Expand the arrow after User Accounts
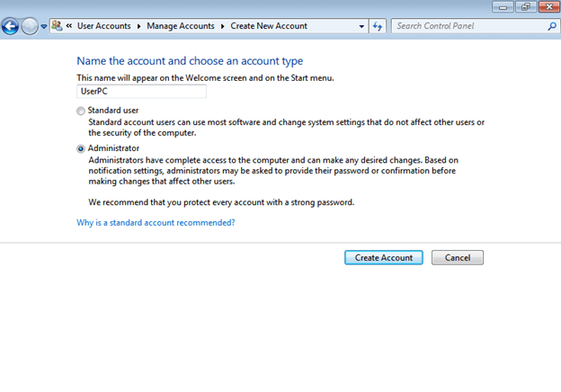The height and width of the screenshot is (392, 561). coord(139,26)
